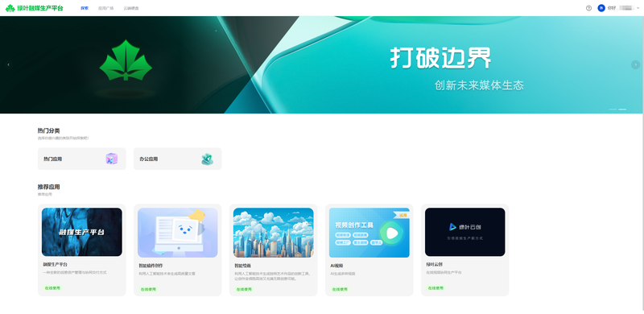The height and width of the screenshot is (314, 644).
Task: Click 在线使用 under 绿叶云创
Action: (436, 288)
